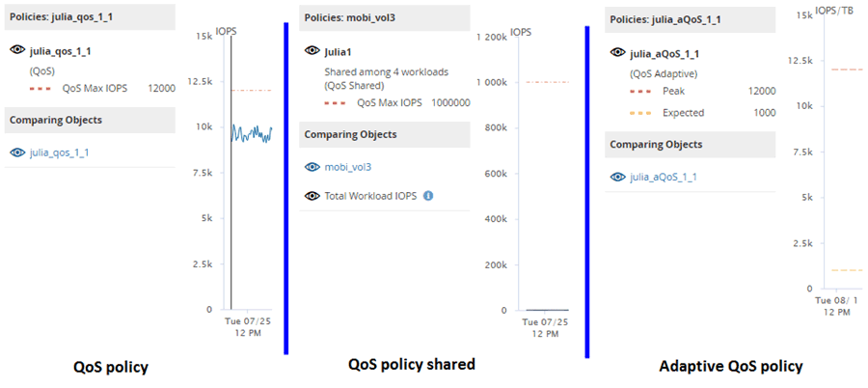The height and width of the screenshot is (388, 868).
Task: Toggle eye icon for julia_aQoS_1_1 policy
Action: (x=617, y=54)
